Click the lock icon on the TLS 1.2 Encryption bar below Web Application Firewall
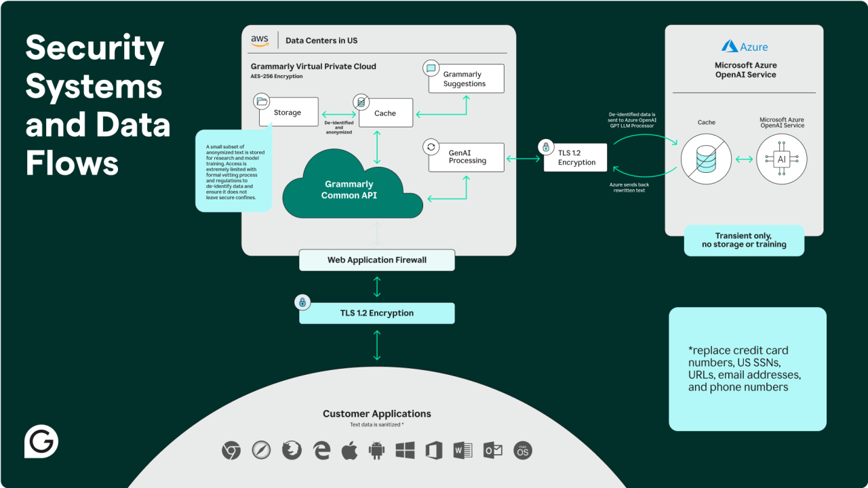The height and width of the screenshot is (488, 868). pyautogui.click(x=302, y=302)
